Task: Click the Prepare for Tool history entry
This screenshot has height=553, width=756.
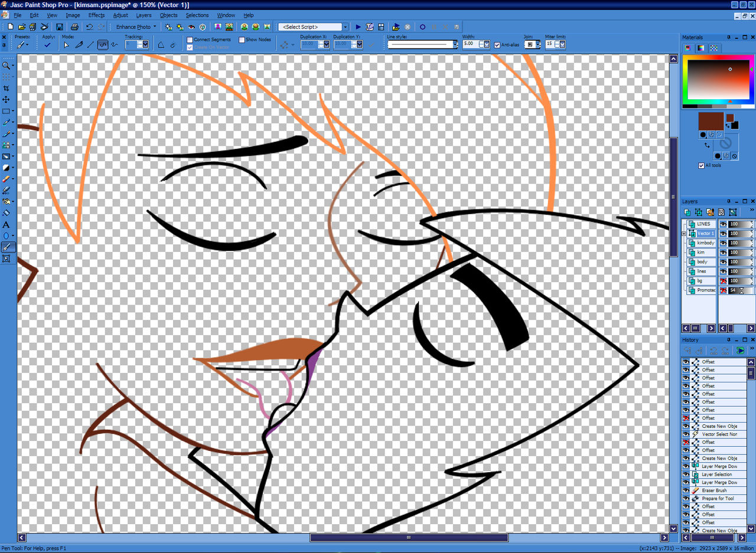Action: [x=719, y=499]
